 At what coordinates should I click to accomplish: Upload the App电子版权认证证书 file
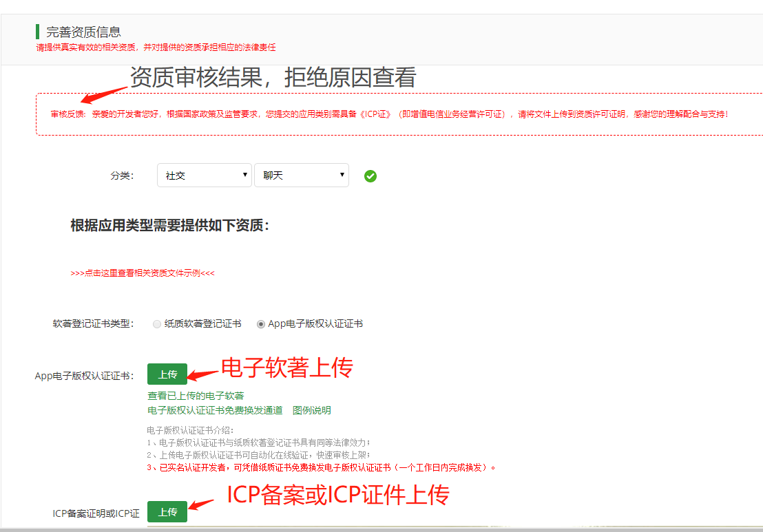point(167,374)
